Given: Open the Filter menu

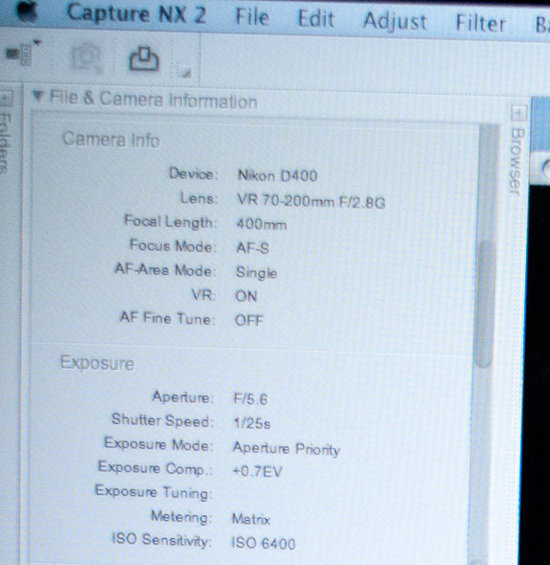Looking at the screenshot, I should click(481, 23).
